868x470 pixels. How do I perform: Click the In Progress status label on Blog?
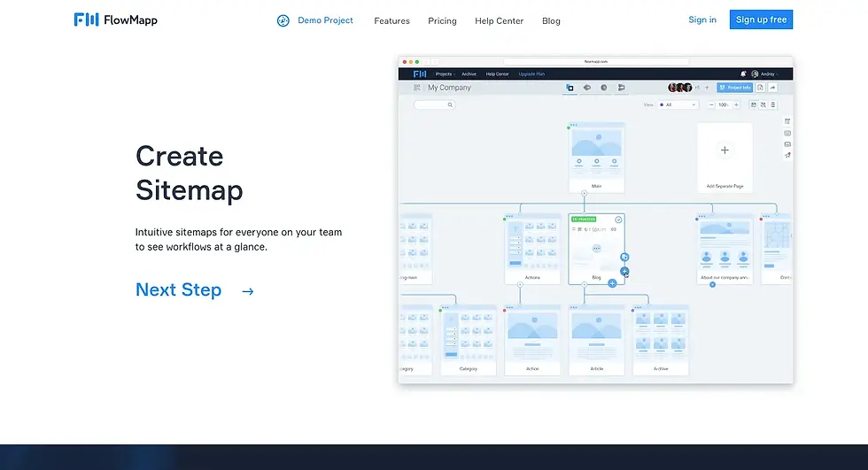584,220
